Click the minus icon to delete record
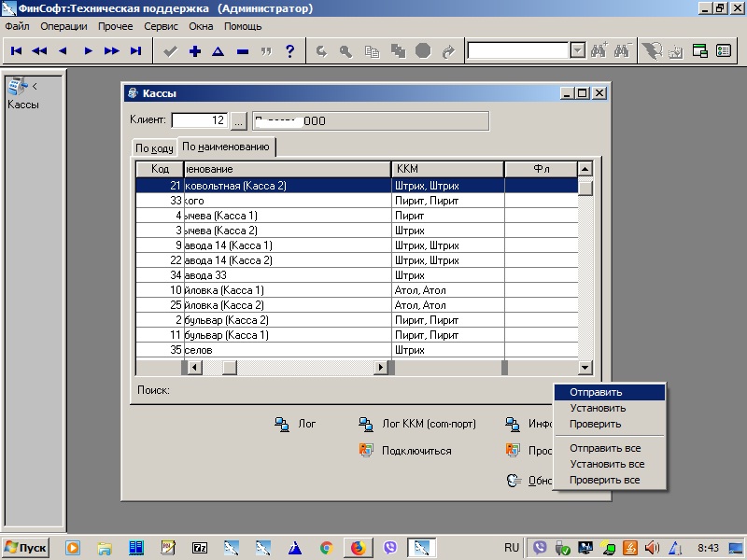 243,51
